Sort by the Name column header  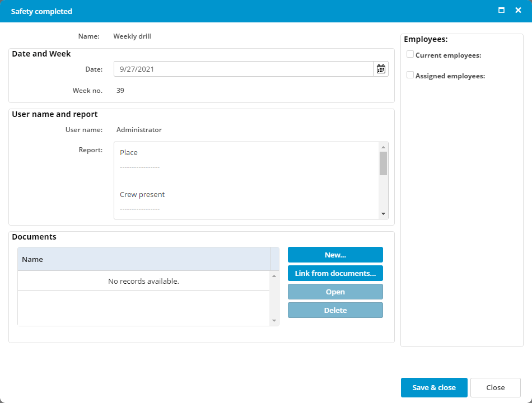click(144, 259)
